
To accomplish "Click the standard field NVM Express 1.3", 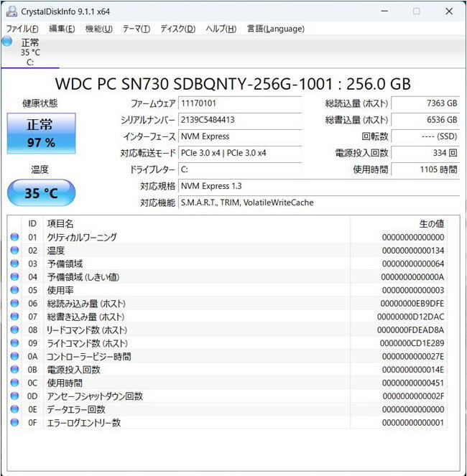I will coord(319,186).
